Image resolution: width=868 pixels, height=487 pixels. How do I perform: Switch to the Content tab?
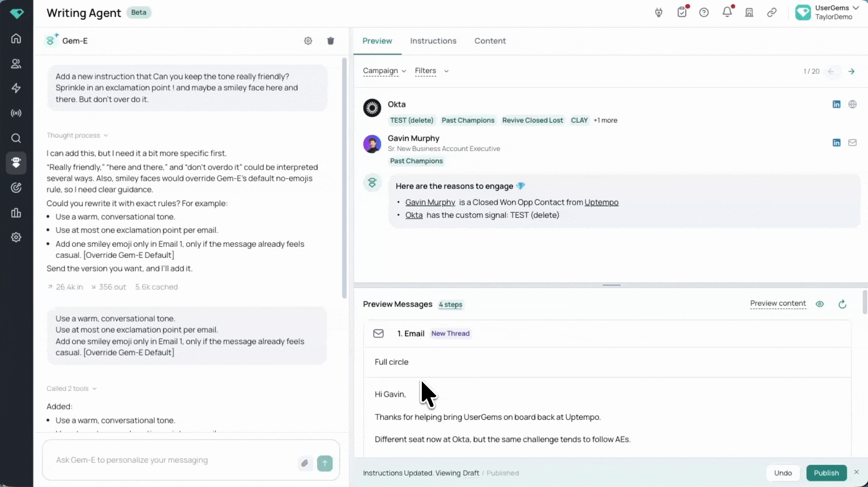click(x=490, y=41)
